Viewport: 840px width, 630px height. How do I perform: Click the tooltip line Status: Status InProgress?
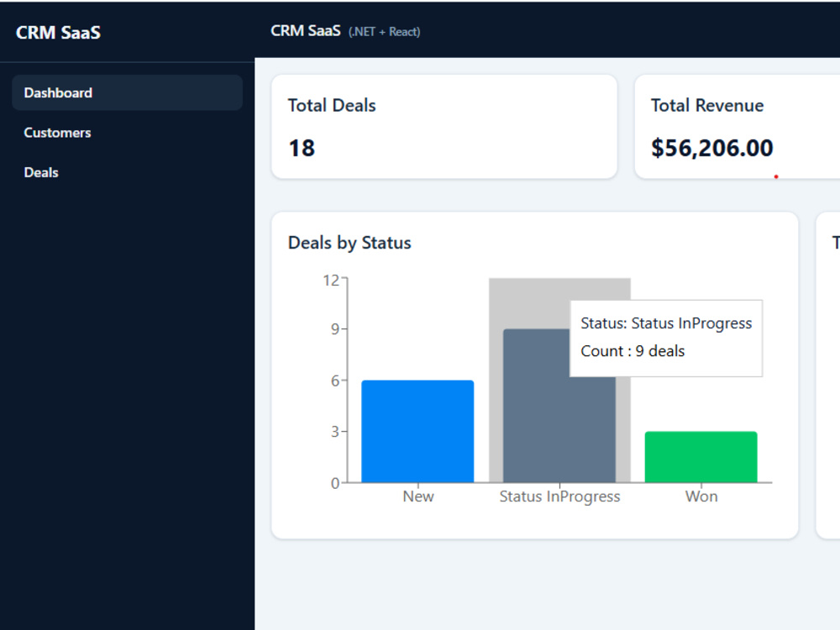click(x=666, y=323)
